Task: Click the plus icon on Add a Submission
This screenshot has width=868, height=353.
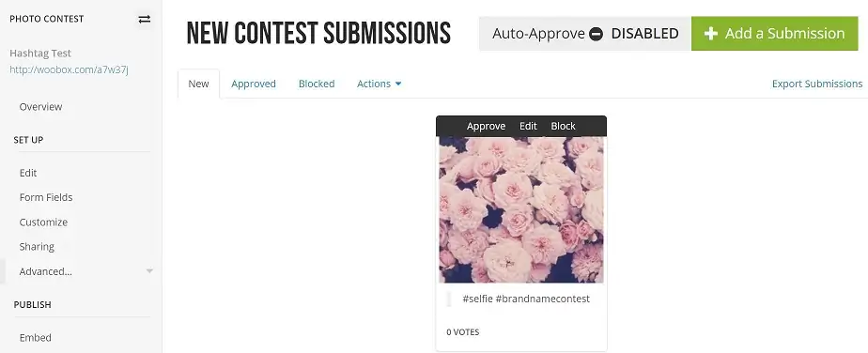Action: (711, 34)
